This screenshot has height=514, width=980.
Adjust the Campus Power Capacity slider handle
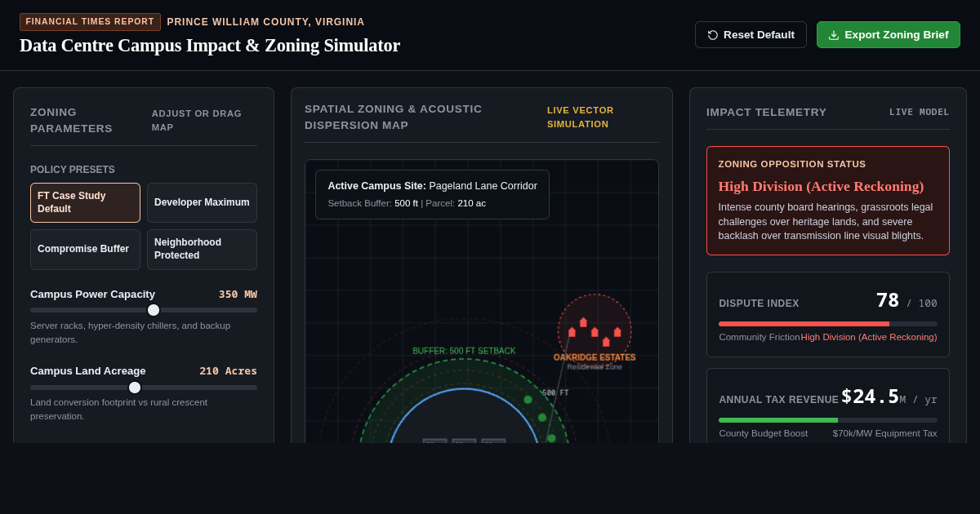154,310
